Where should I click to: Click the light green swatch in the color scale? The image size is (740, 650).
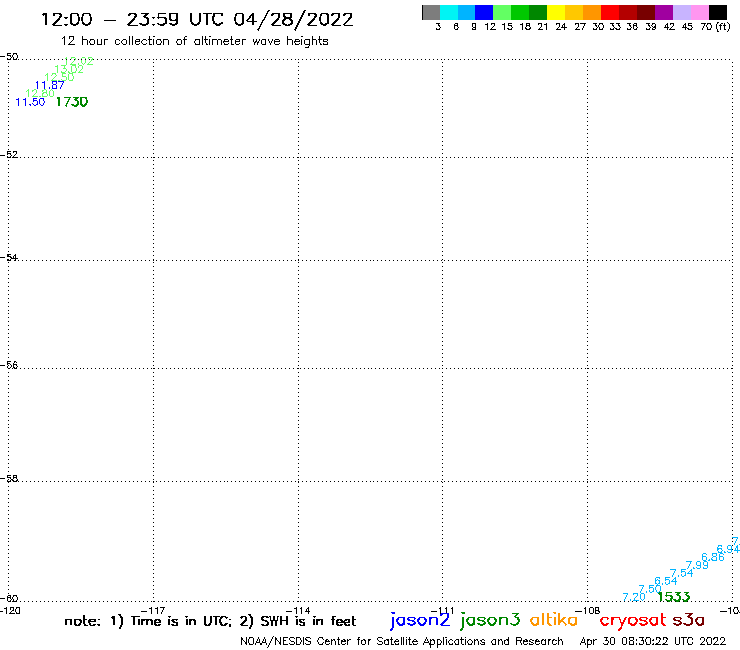[503, 12]
